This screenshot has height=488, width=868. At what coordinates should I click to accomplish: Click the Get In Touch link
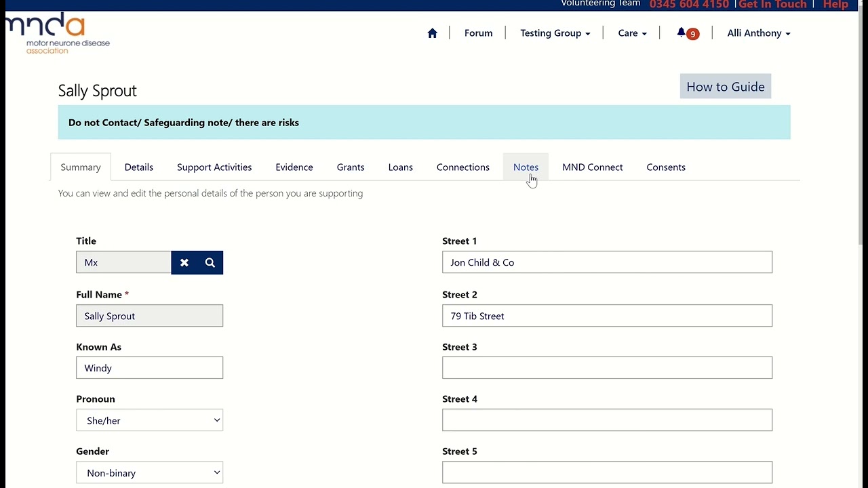pyautogui.click(x=772, y=5)
